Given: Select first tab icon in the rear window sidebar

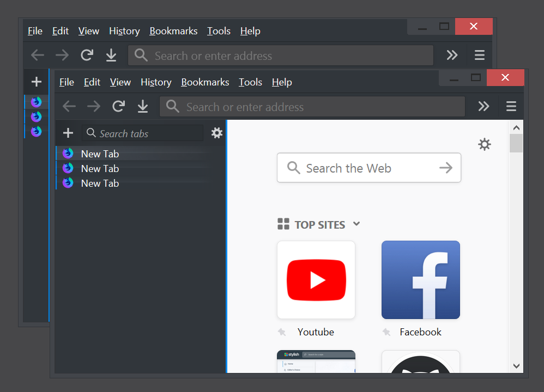Looking at the screenshot, I should click(36, 102).
